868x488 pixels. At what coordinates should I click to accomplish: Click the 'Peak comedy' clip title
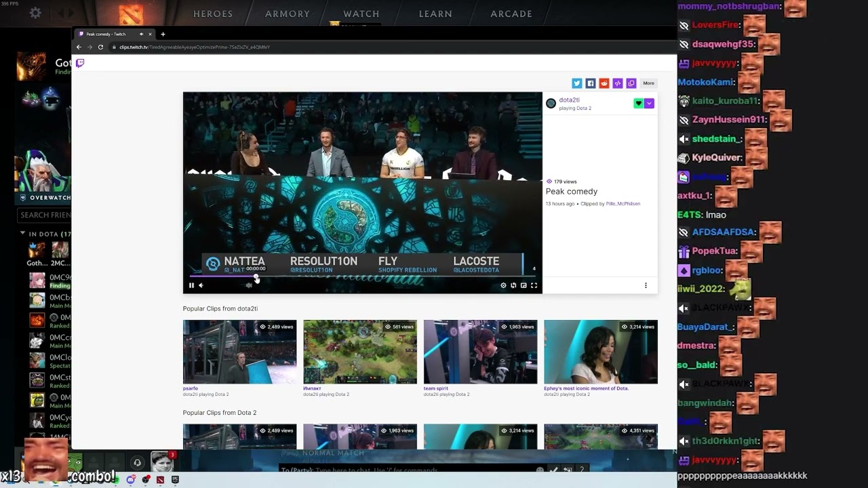point(572,191)
